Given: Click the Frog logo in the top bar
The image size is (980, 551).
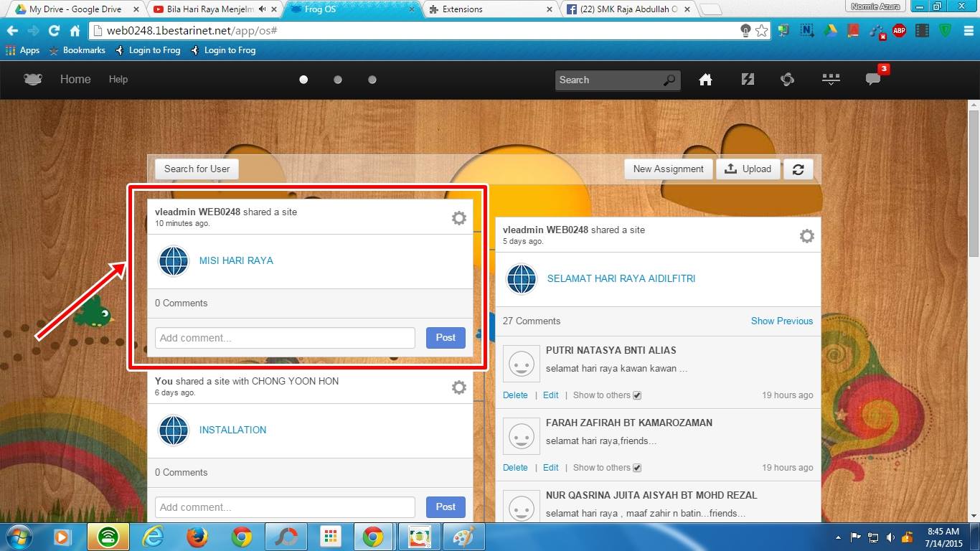Looking at the screenshot, I should (x=33, y=80).
